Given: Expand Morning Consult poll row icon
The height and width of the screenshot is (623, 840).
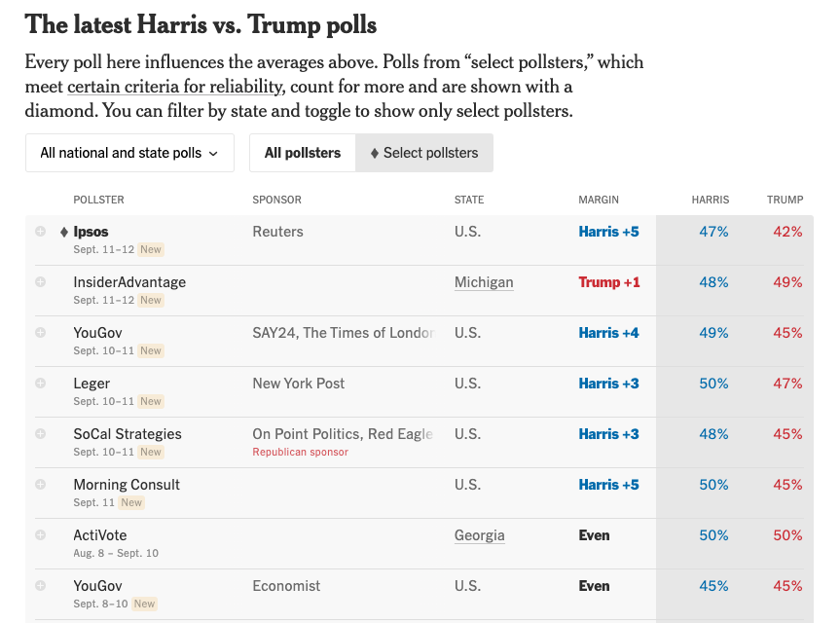Looking at the screenshot, I should click(x=40, y=485).
